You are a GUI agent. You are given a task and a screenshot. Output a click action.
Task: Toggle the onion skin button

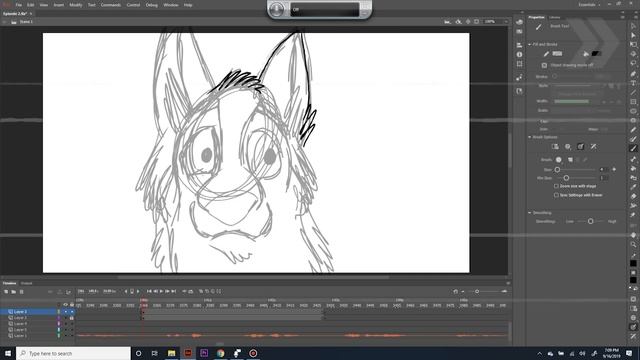(201, 291)
